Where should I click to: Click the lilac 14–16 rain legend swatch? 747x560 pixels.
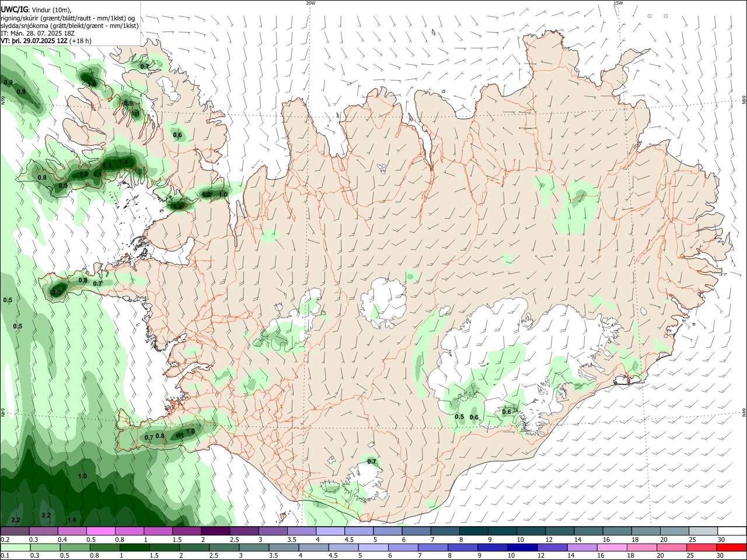click(x=582, y=548)
